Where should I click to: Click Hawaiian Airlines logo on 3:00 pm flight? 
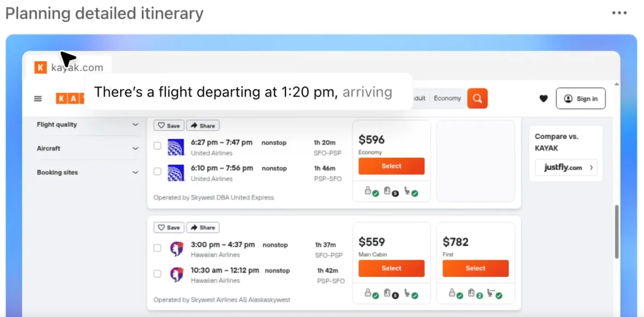coord(177,249)
